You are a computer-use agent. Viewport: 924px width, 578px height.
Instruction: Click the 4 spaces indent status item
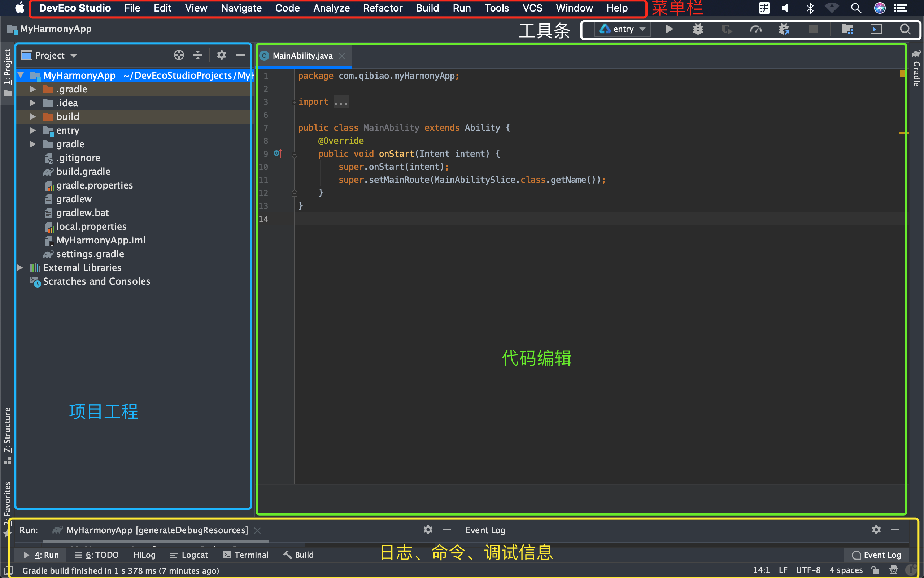(846, 570)
